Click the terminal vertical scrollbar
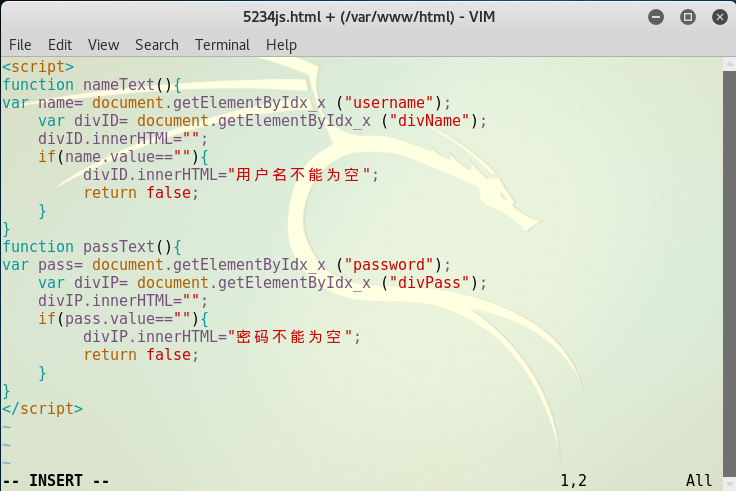This screenshot has width=736, height=491. click(729, 272)
